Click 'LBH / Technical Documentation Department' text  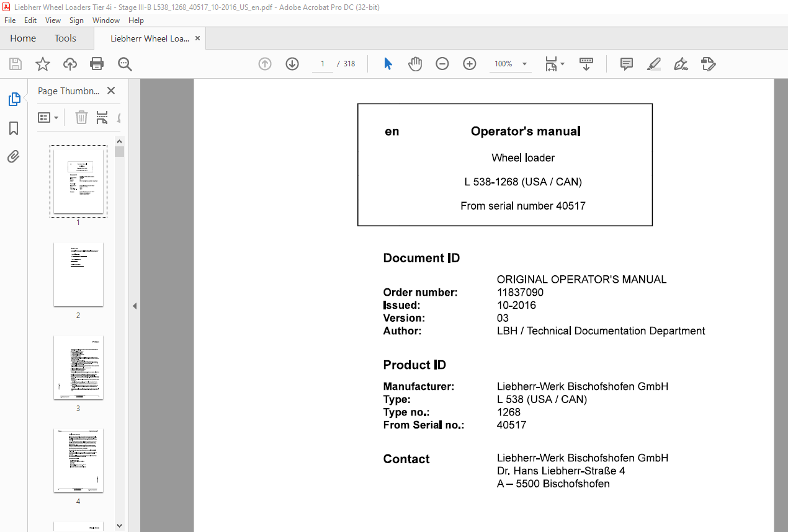coord(601,330)
